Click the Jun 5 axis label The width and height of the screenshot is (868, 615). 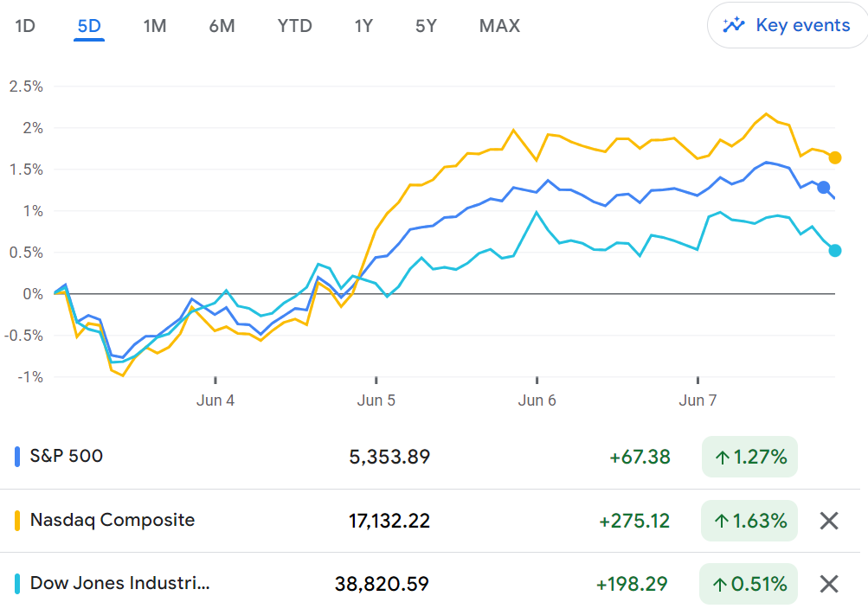(x=376, y=400)
